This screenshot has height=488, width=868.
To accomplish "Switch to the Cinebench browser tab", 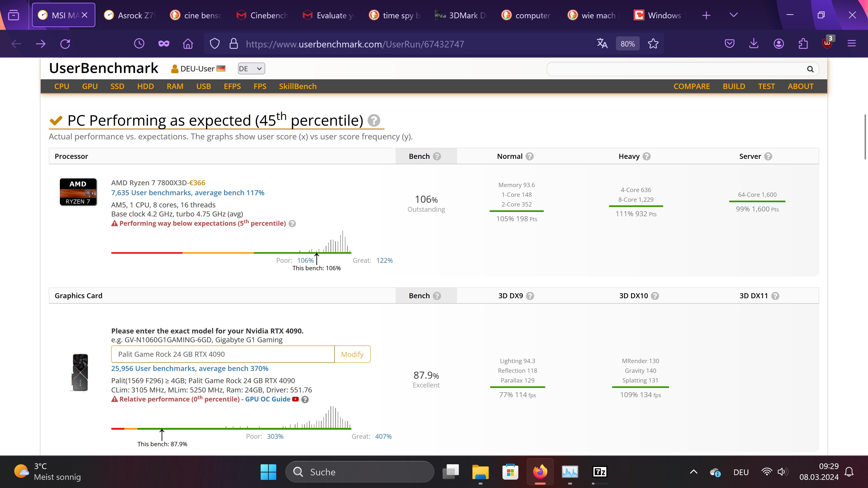I will click(263, 15).
